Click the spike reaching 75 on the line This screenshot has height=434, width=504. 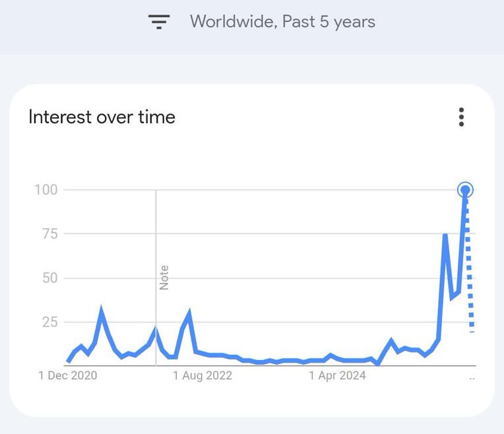click(445, 236)
